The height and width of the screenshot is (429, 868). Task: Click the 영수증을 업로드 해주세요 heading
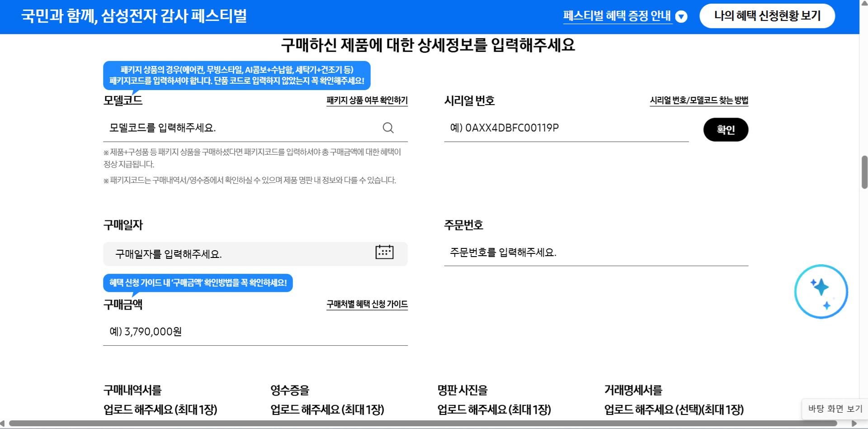tap(327, 400)
